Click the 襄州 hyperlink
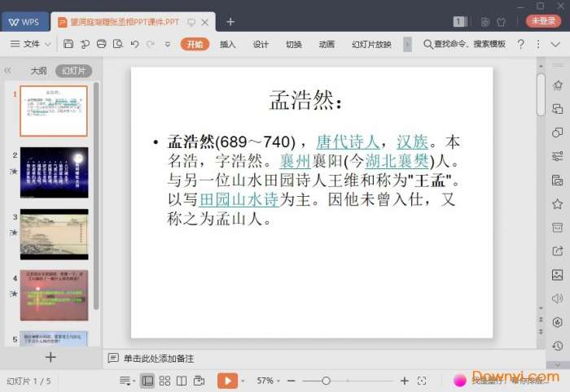 coord(295,161)
